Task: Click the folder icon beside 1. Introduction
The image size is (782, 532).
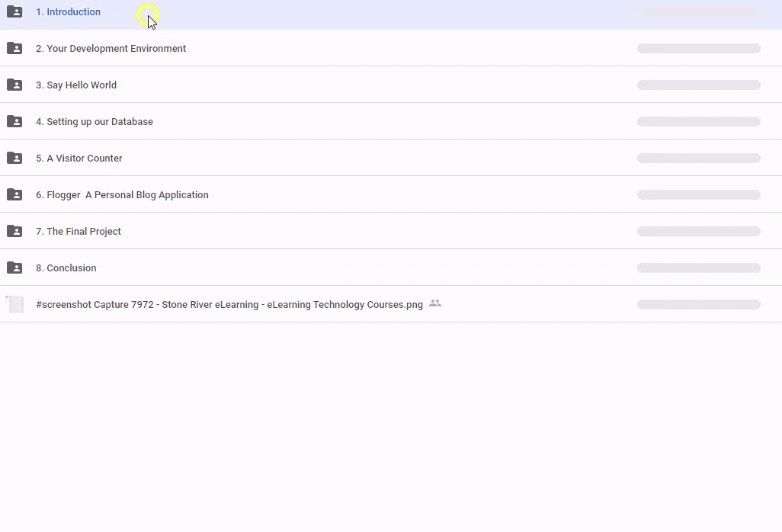Action: click(14, 11)
